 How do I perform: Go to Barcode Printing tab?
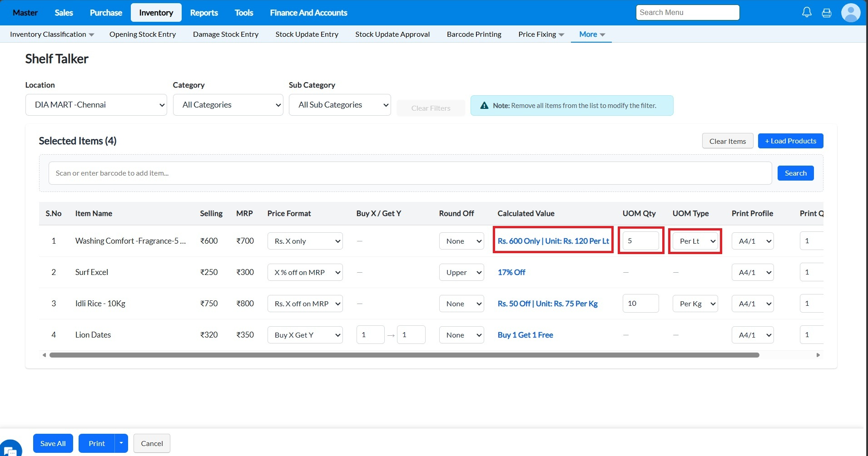click(x=474, y=34)
